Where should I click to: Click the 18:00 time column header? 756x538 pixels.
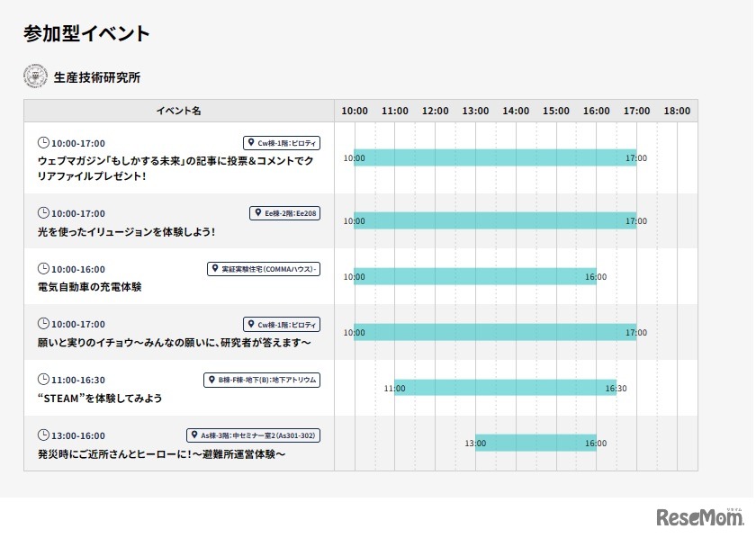tap(677, 111)
